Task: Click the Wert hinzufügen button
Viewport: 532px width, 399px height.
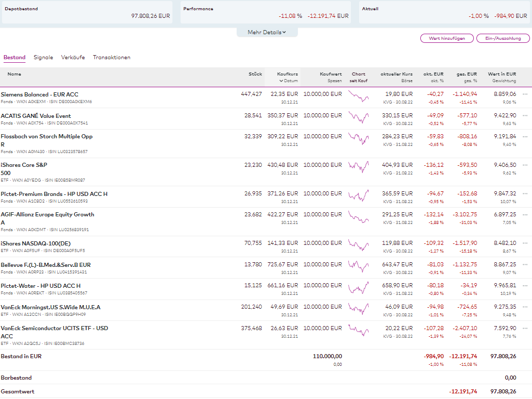Action: tap(446, 38)
